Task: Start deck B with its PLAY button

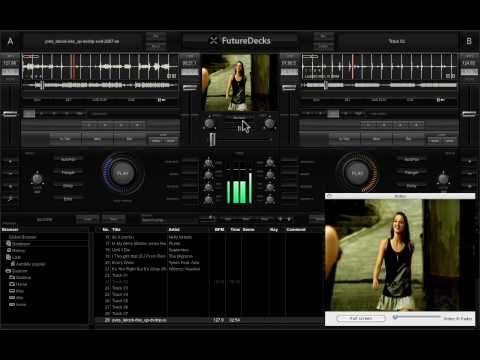Action: (x=357, y=173)
